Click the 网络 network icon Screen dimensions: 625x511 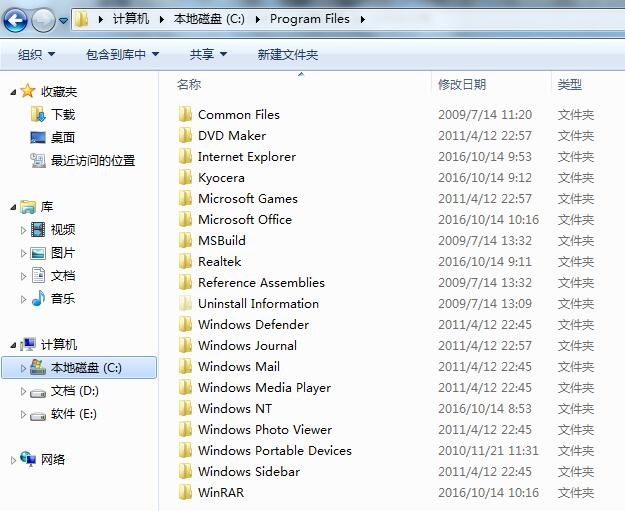coord(28,459)
